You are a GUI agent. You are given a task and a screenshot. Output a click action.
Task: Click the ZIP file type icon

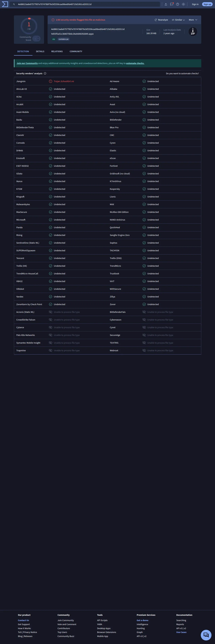click(193, 32)
